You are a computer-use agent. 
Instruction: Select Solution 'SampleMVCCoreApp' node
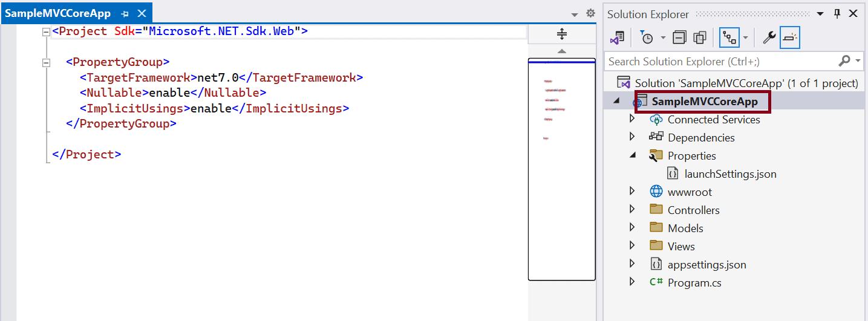pos(746,83)
